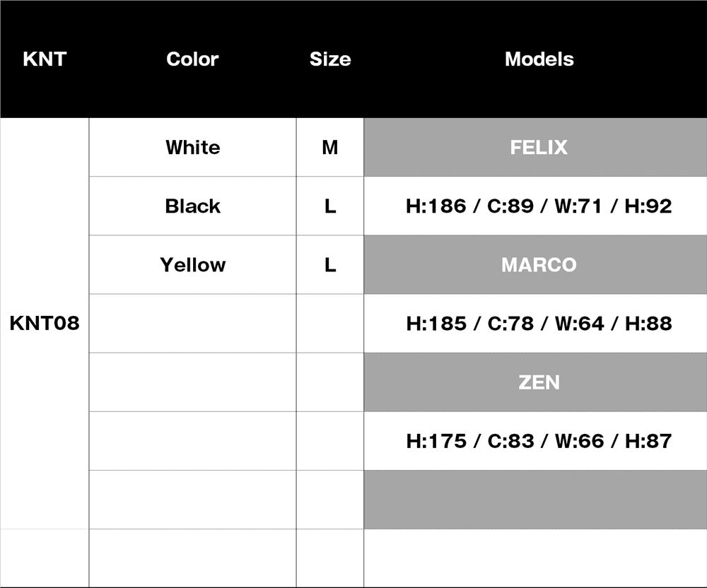
Task: Select the Color column header
Action: coord(192,59)
